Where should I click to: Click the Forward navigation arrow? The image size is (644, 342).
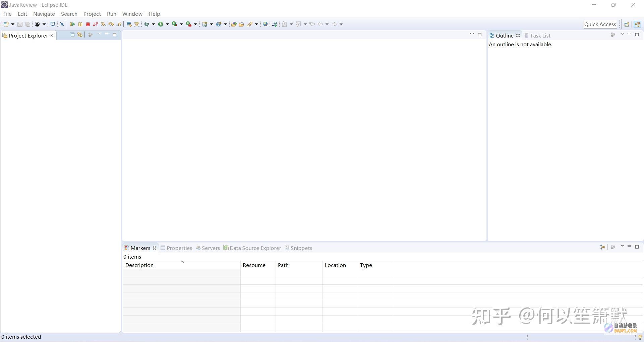point(334,24)
